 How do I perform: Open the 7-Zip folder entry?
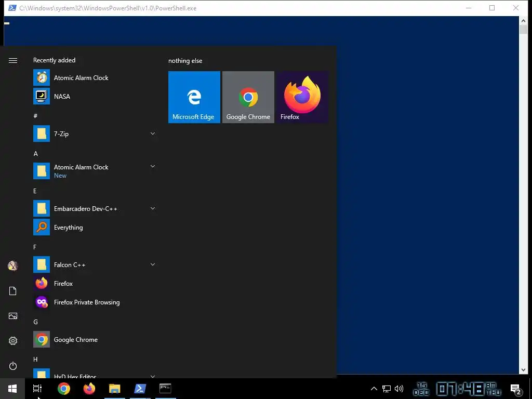point(95,134)
